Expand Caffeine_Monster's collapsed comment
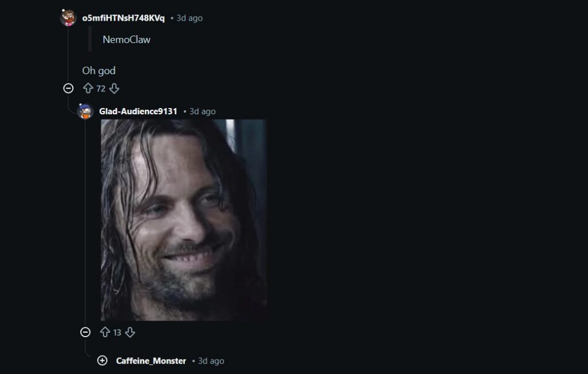Image resolution: width=588 pixels, height=374 pixels. point(102,361)
